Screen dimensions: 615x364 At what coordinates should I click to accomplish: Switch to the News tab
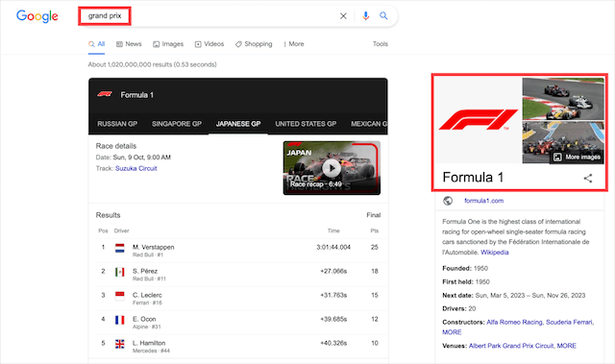[129, 44]
